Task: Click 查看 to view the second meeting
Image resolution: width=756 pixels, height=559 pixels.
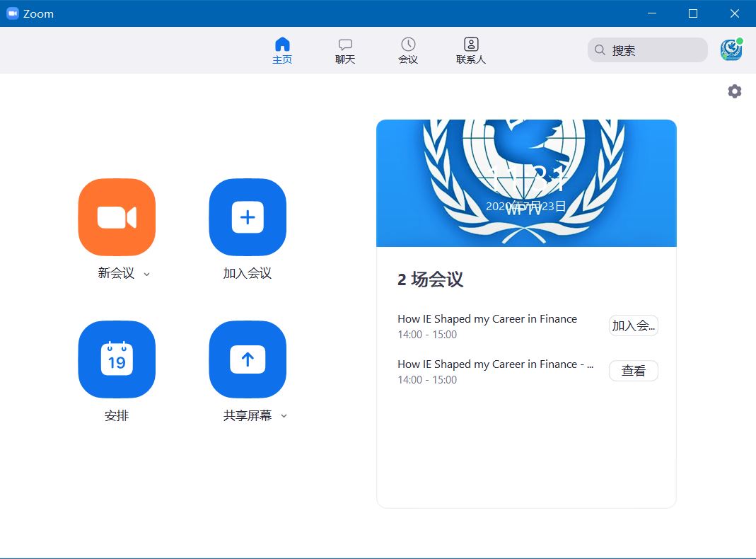Action: [x=634, y=370]
